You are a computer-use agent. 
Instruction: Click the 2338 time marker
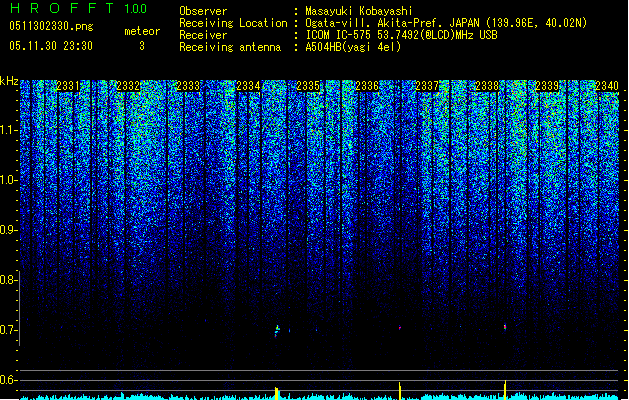coord(487,86)
